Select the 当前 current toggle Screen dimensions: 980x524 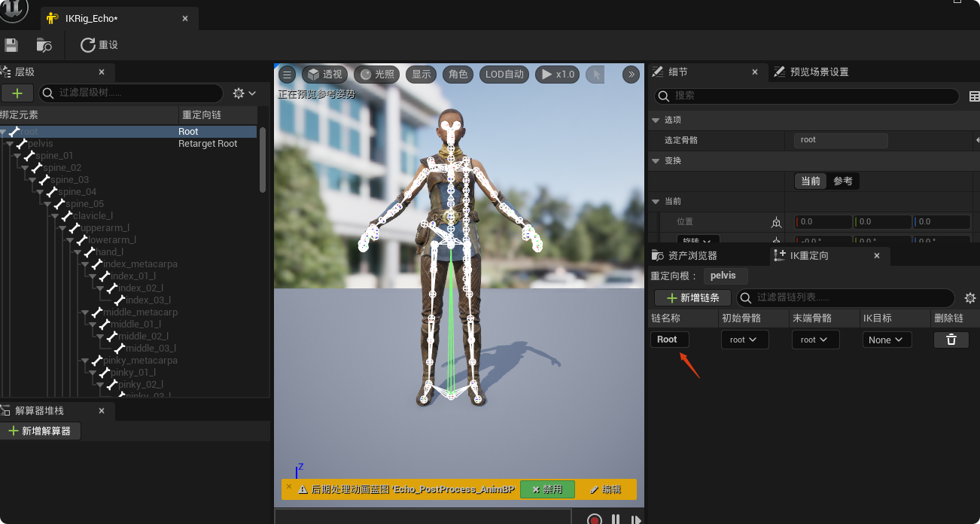coord(811,181)
